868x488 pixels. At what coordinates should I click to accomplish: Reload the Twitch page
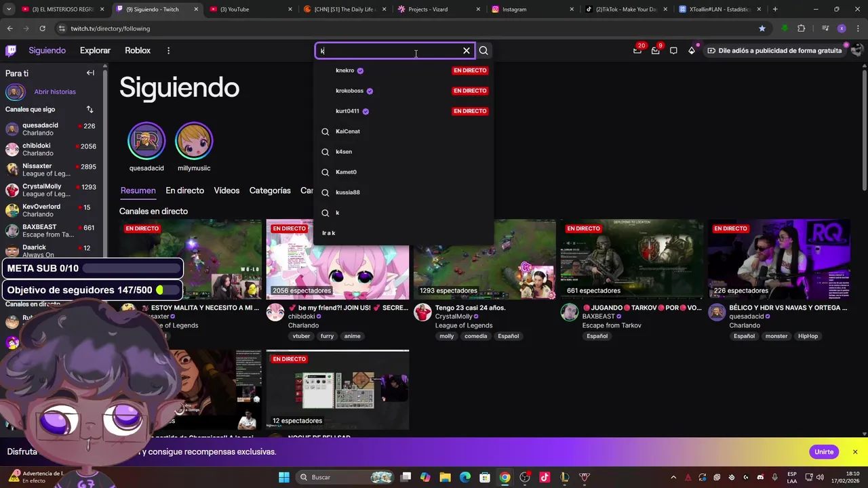click(x=42, y=28)
